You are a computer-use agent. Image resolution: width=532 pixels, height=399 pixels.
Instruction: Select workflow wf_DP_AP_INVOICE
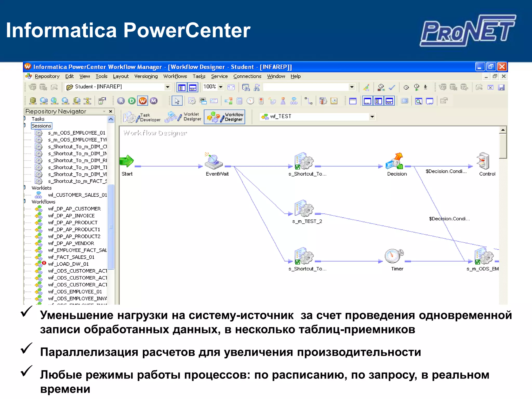point(71,216)
